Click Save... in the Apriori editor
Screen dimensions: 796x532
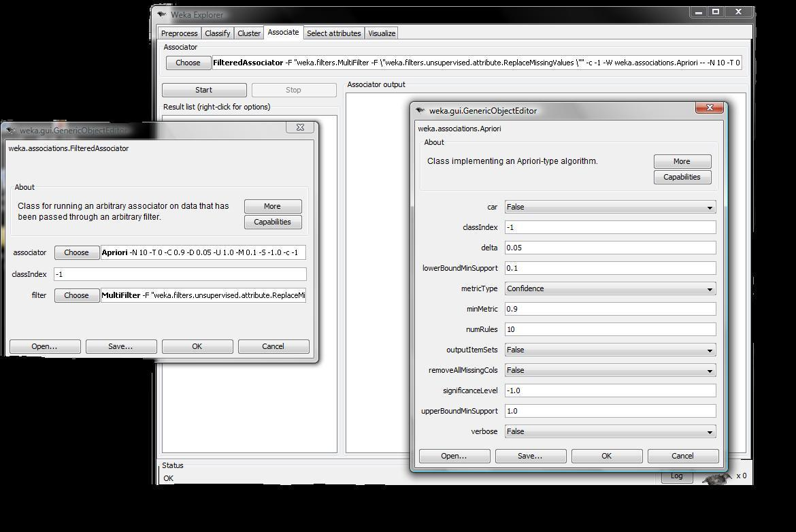point(531,456)
